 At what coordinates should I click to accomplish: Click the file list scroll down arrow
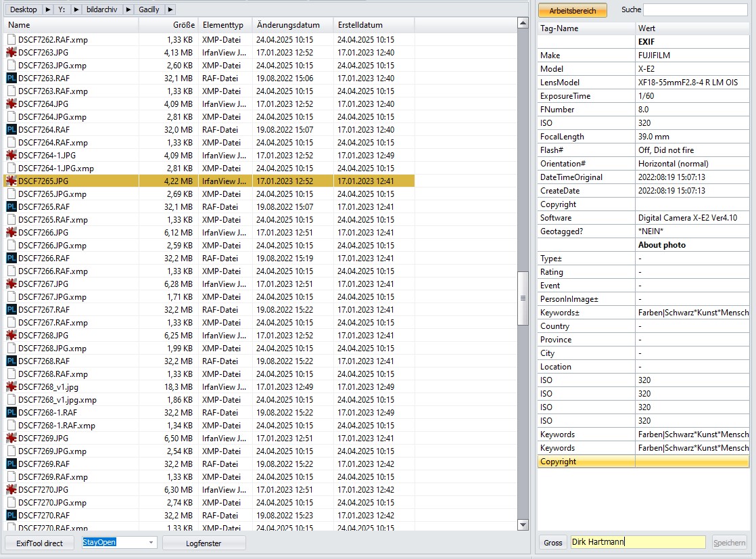tap(523, 524)
